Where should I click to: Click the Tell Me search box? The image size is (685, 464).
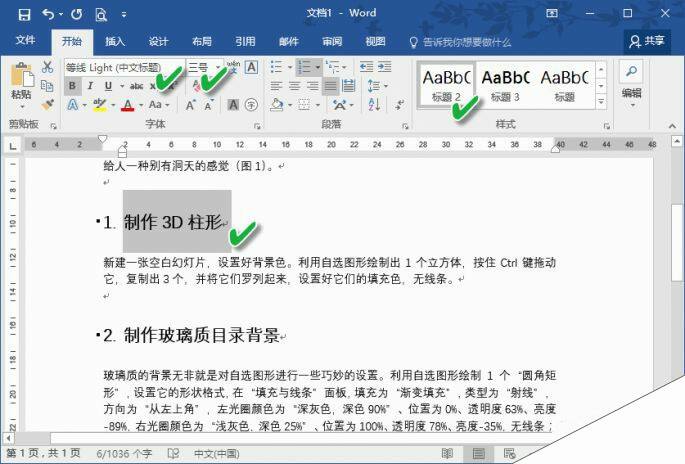tap(460, 42)
